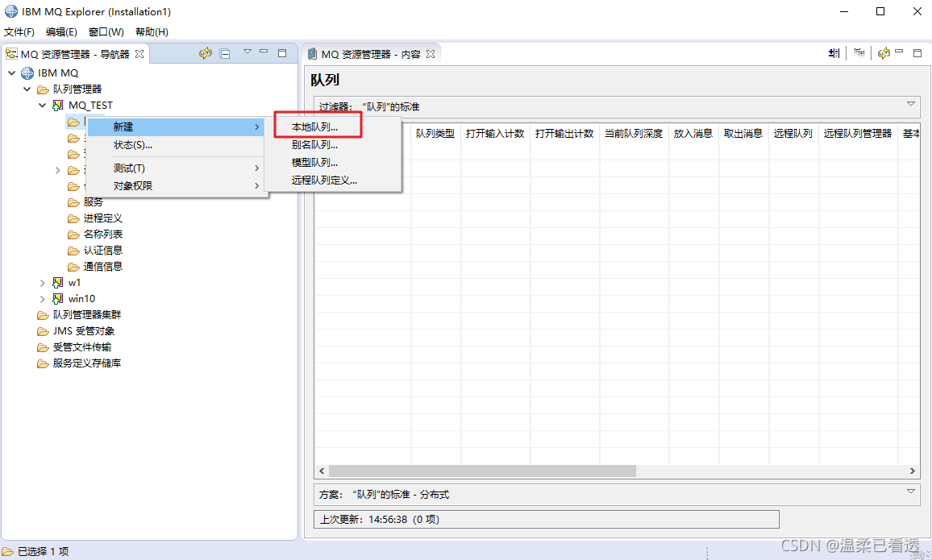Image resolution: width=932 pixels, height=560 pixels.
Task: Expand the 方案 scheme dropdown arrow
Action: [x=910, y=492]
